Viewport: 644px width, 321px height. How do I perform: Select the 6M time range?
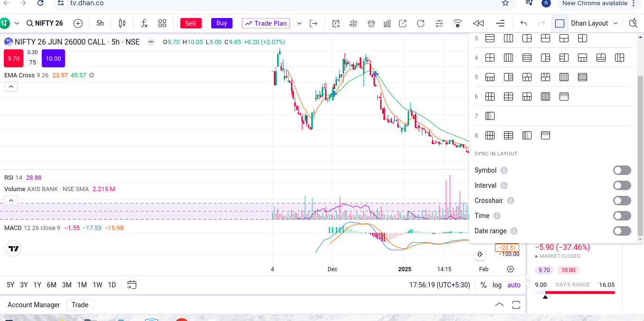[x=52, y=285]
